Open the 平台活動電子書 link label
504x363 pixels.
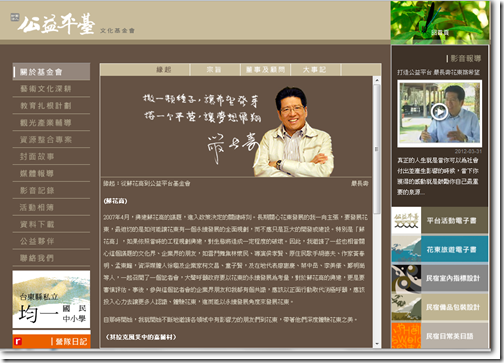tap(451, 220)
